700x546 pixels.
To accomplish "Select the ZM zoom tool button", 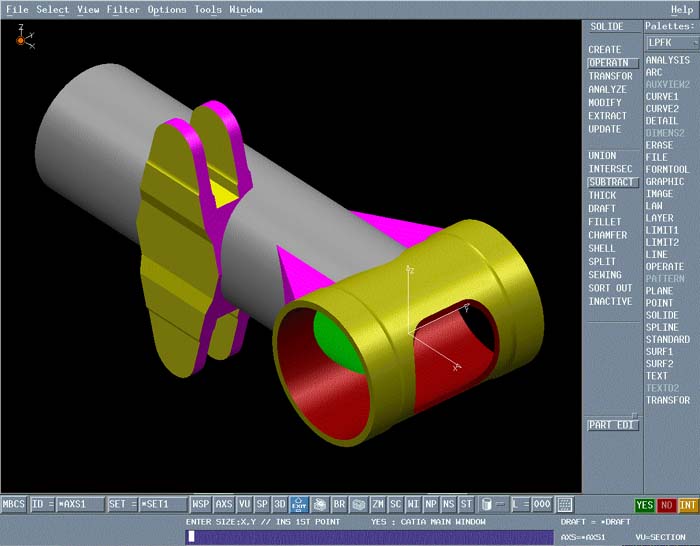I will pos(378,505).
